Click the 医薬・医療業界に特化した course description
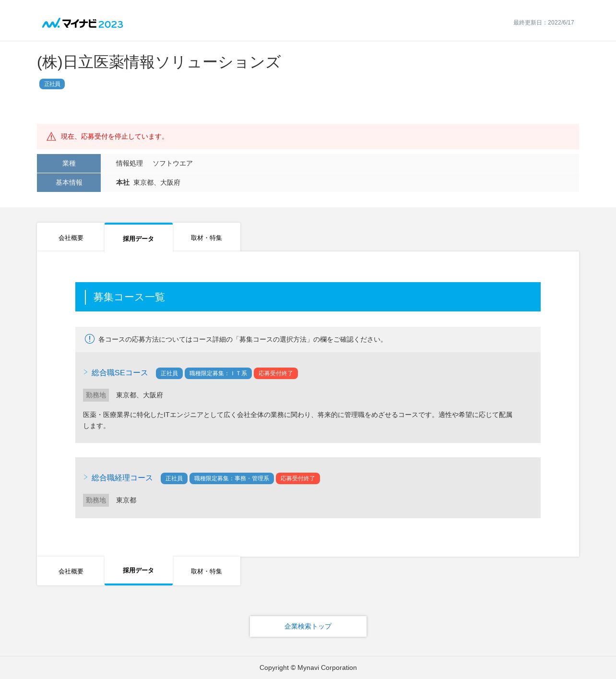The height and width of the screenshot is (679, 616). (298, 420)
